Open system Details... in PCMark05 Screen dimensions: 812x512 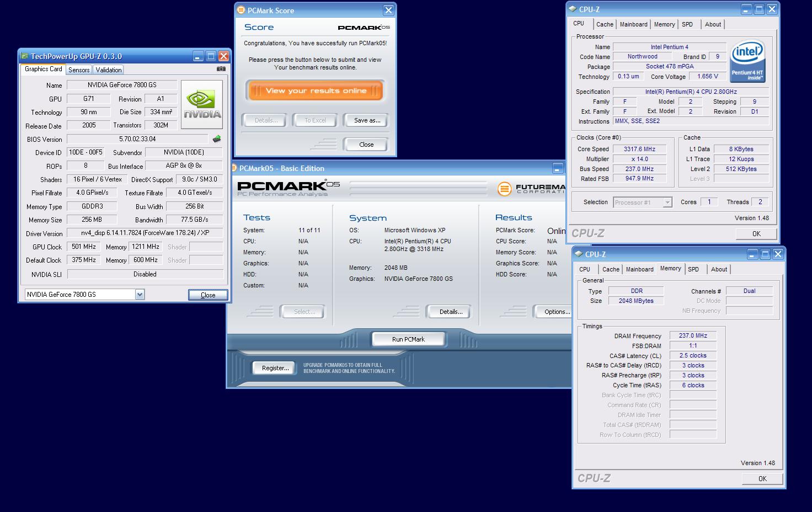[x=451, y=312]
